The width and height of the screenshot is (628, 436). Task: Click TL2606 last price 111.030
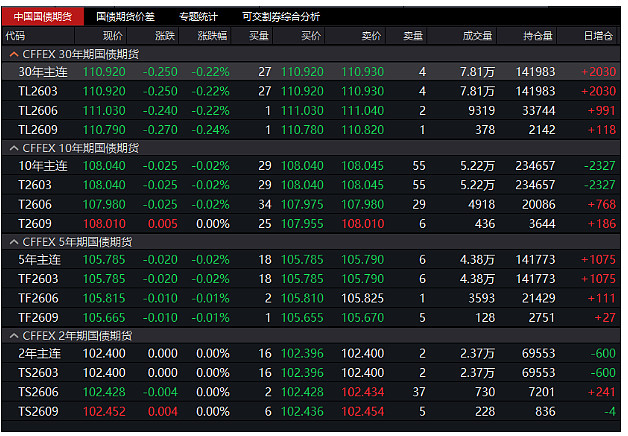(104, 111)
